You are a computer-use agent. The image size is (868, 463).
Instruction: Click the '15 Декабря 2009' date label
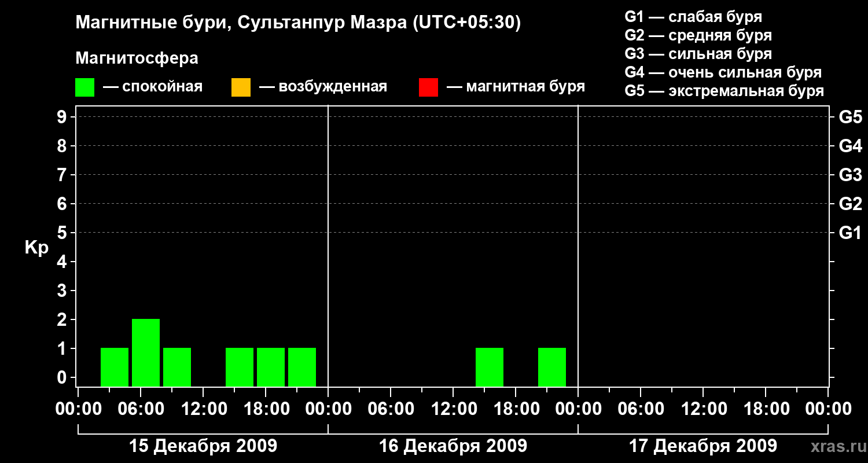[203, 446]
